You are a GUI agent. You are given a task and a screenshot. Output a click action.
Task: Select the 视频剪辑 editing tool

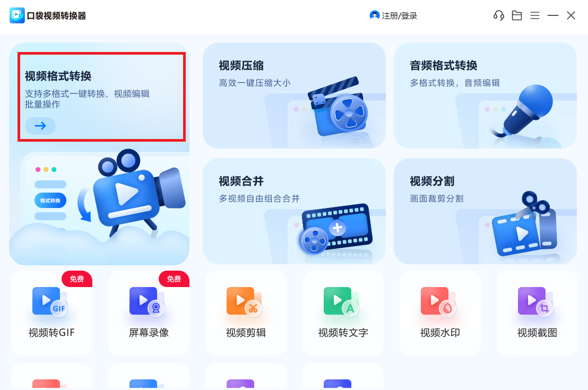[246, 313]
